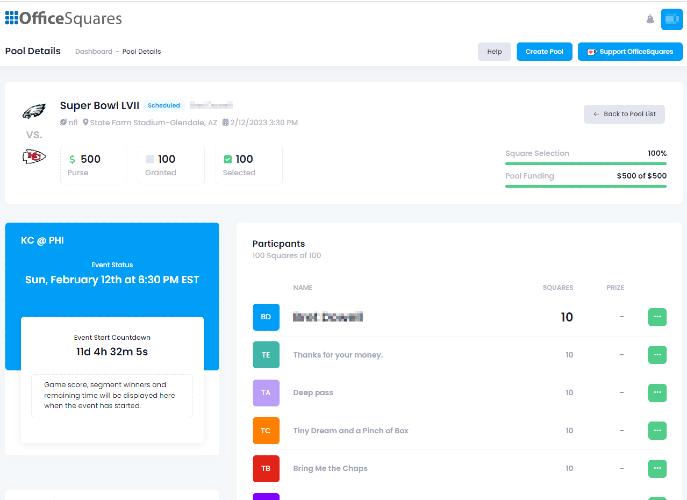Open options menu for Thanks for your money
687x500 pixels.
pos(657,355)
